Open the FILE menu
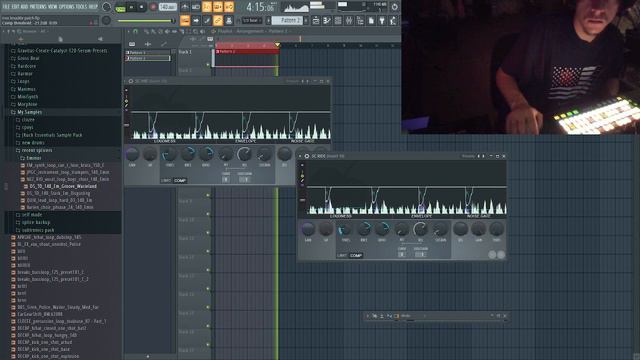The image size is (640, 360). pyautogui.click(x=7, y=7)
